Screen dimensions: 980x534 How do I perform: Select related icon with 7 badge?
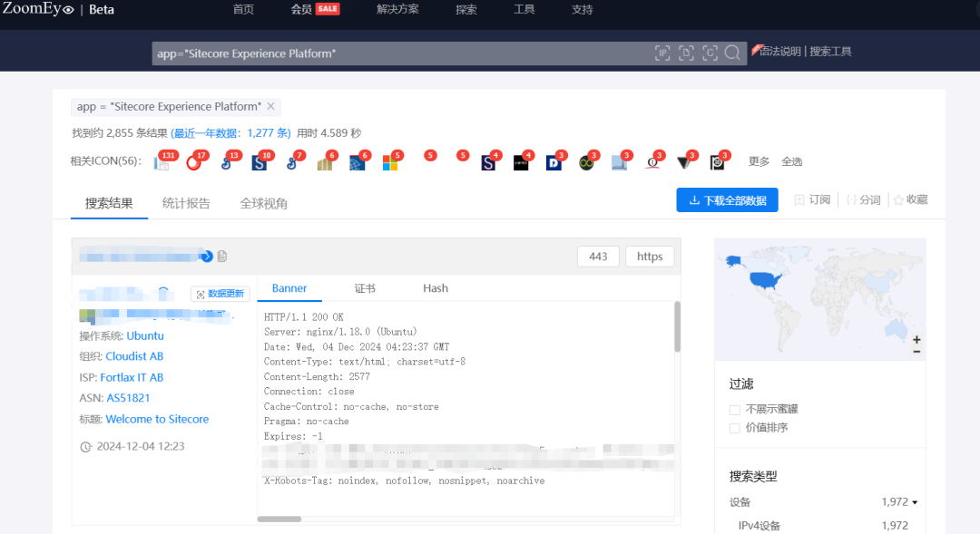point(292,163)
